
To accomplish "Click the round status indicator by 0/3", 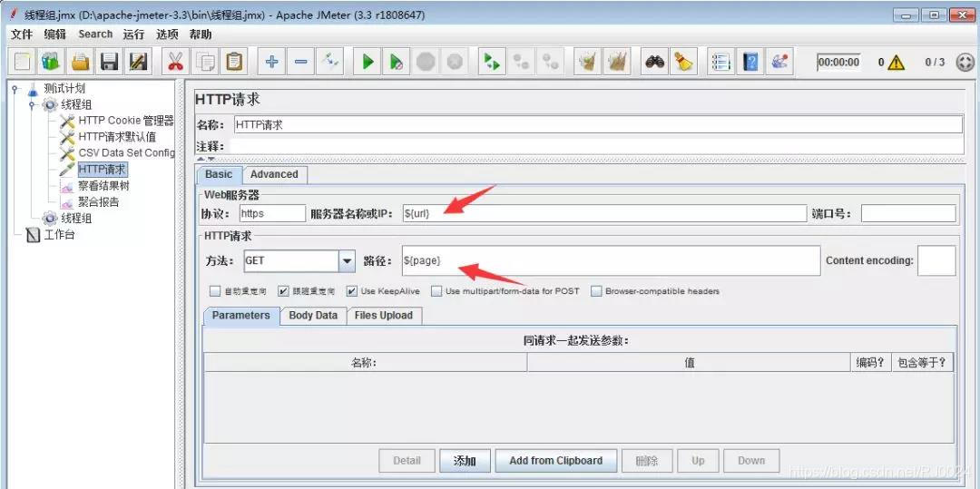I will pos(965,63).
